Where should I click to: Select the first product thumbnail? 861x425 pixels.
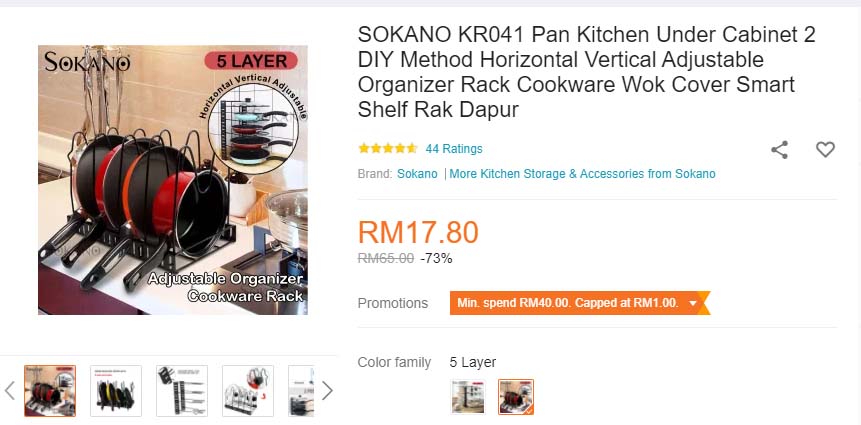(x=50, y=391)
